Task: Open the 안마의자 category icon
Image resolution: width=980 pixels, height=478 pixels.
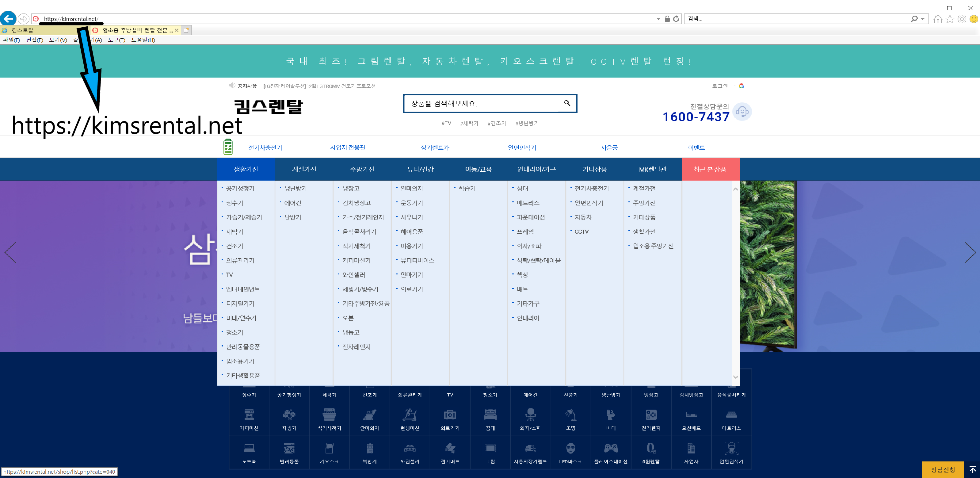Action: coord(370,415)
